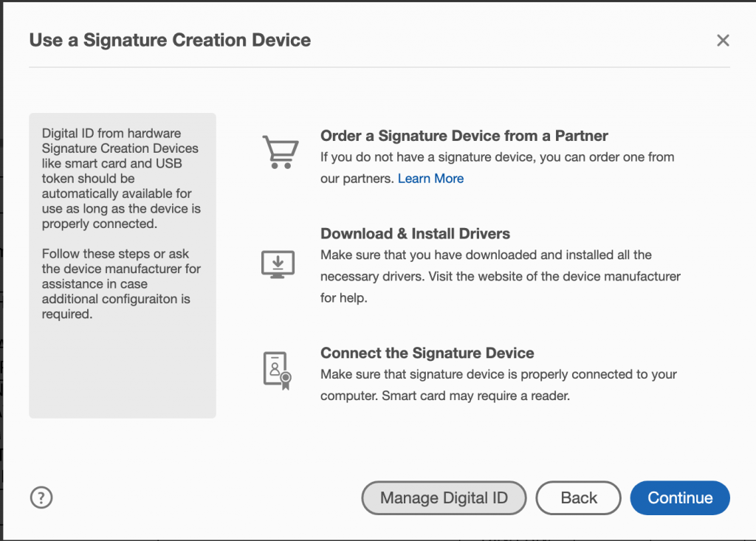Select the 'Connect the Signature Device' heading
756x541 pixels.
(x=427, y=353)
